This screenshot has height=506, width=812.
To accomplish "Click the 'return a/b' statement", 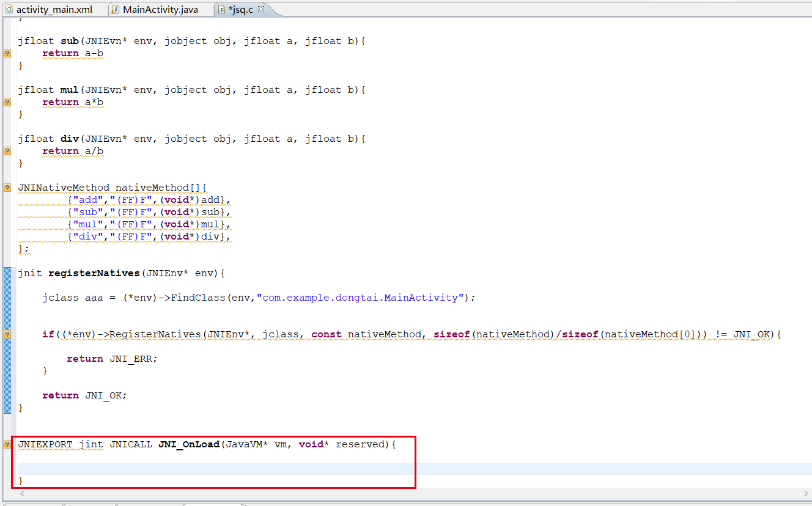I will [x=73, y=151].
